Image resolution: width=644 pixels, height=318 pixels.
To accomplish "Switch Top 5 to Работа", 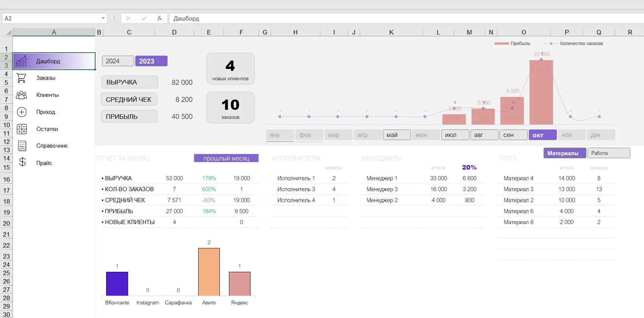I will tap(609, 153).
